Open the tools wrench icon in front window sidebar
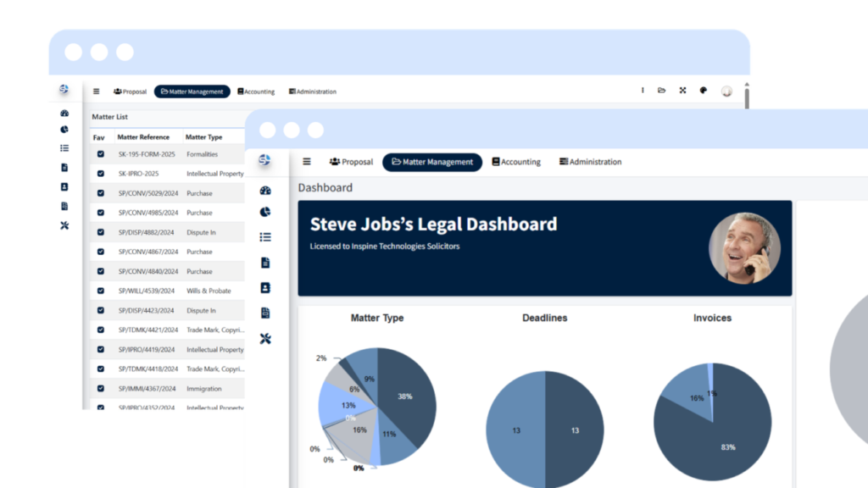868x488 pixels. click(x=265, y=339)
